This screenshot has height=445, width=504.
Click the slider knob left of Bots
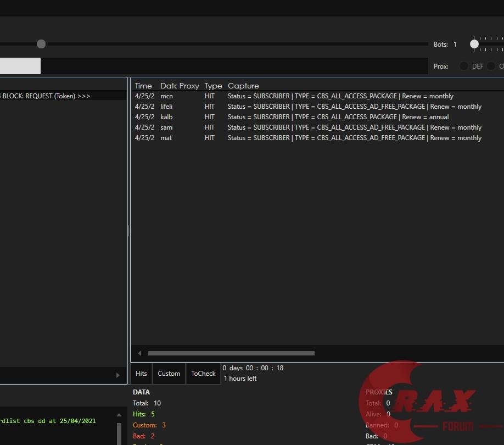(41, 44)
